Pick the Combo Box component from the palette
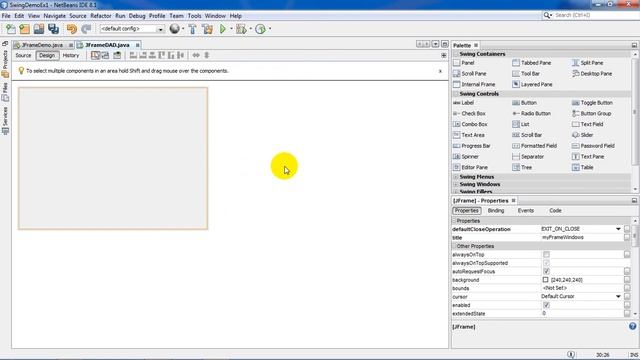640x360 pixels. [x=470, y=124]
